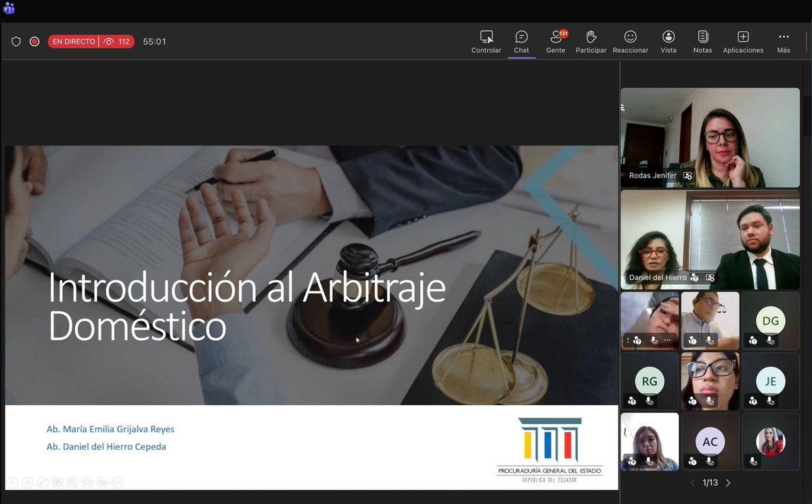Click muted mic icon on AC tile
Screen dimensions: 812x504
[710, 461]
